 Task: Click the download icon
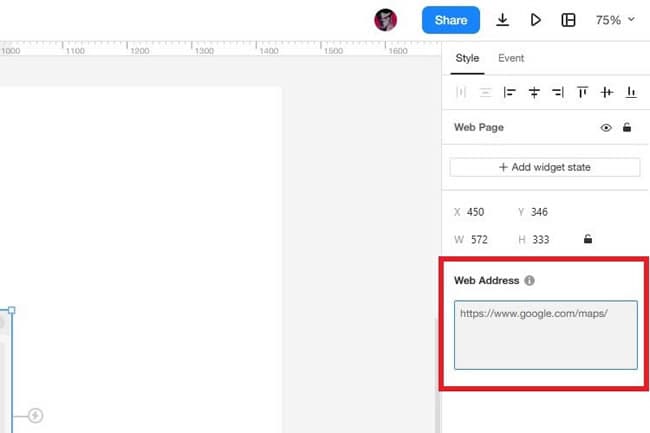(x=502, y=19)
